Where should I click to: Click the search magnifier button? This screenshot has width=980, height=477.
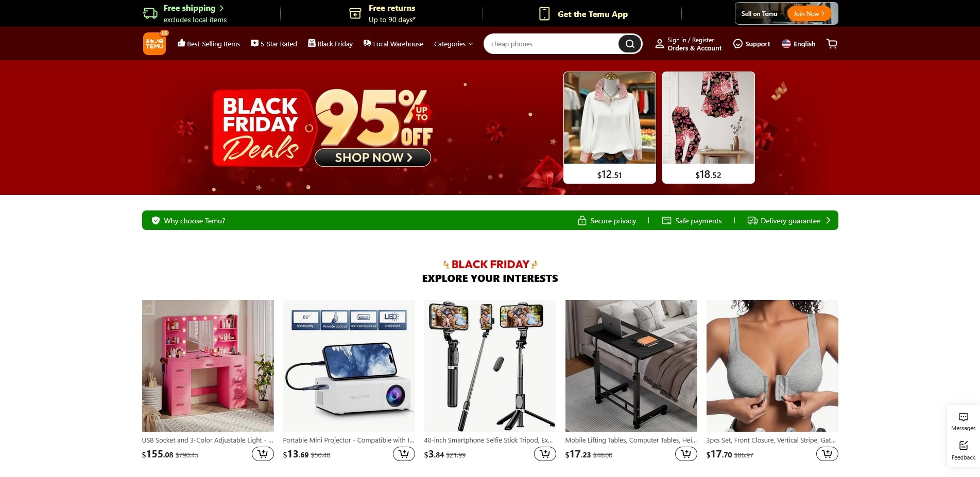click(x=629, y=44)
